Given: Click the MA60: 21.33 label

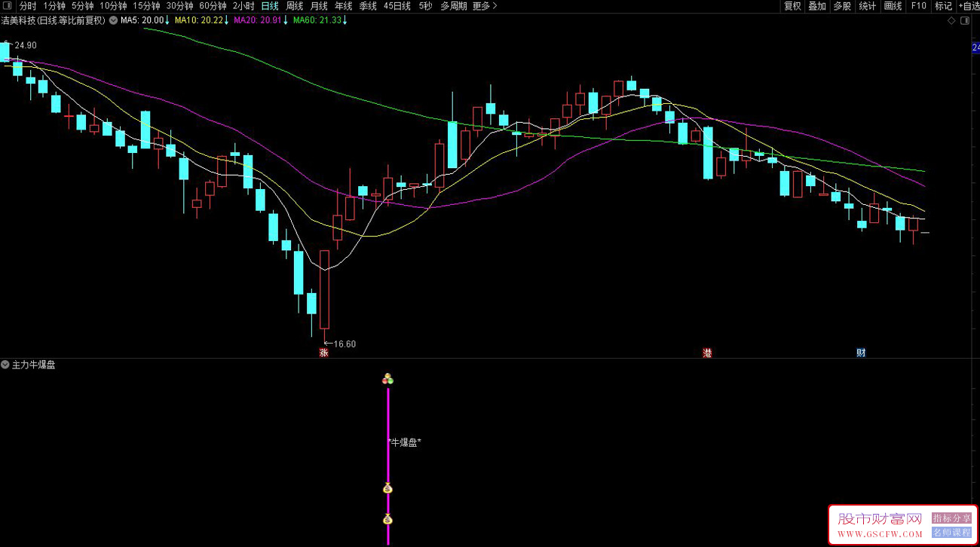Looking at the screenshot, I should 317,20.
